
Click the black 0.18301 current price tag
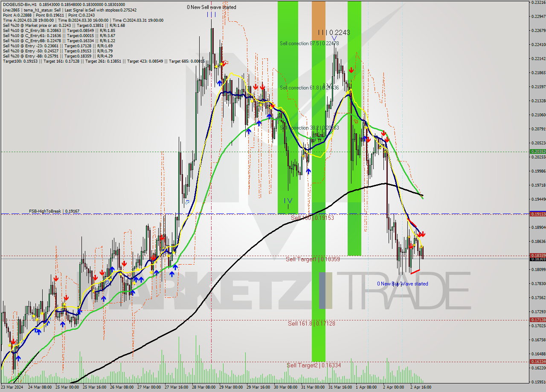(x=537, y=259)
